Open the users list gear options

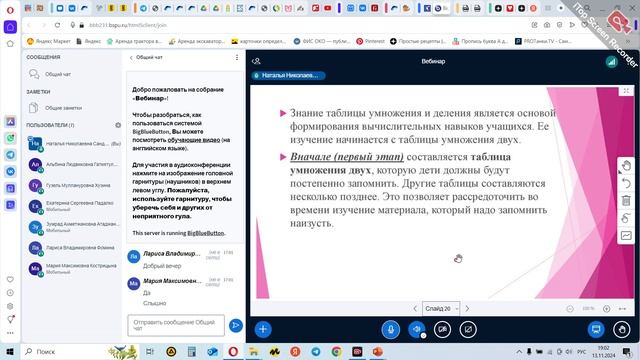click(118, 125)
